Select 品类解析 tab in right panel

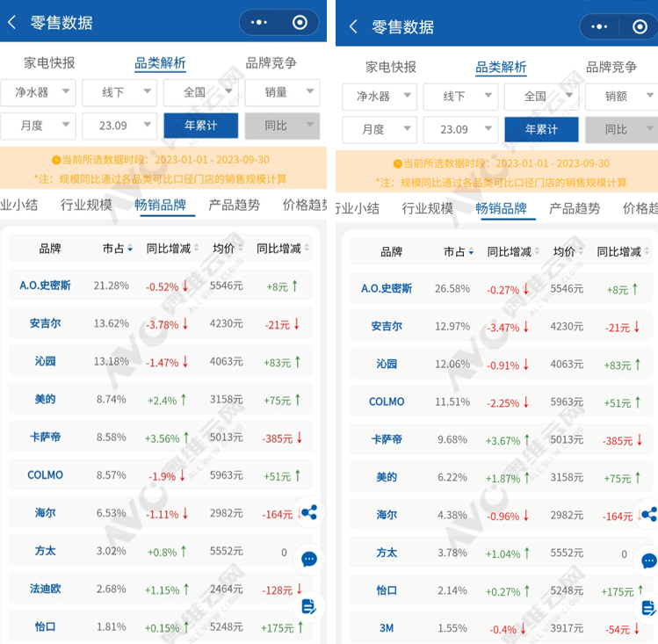click(x=501, y=67)
